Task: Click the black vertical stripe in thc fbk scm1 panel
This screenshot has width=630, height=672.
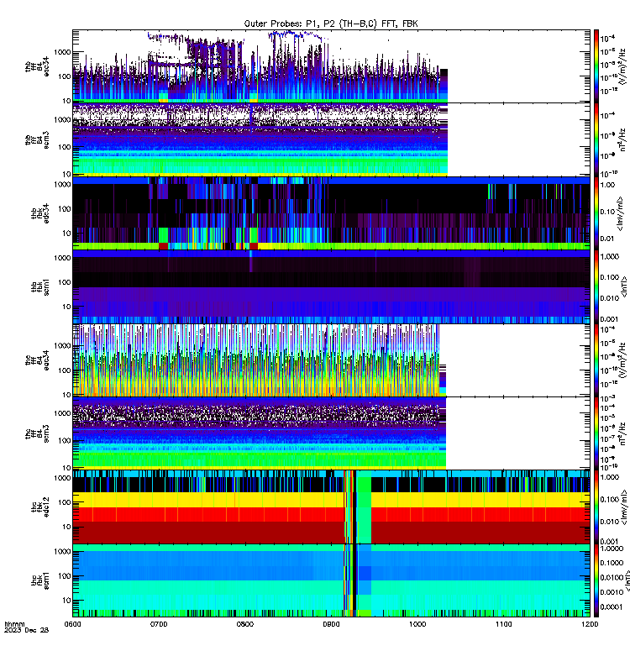Action: click(x=354, y=580)
